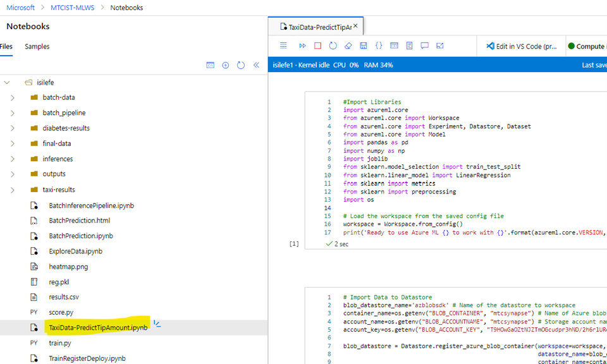
Task: Click the [1] execution count label
Action: point(295,244)
